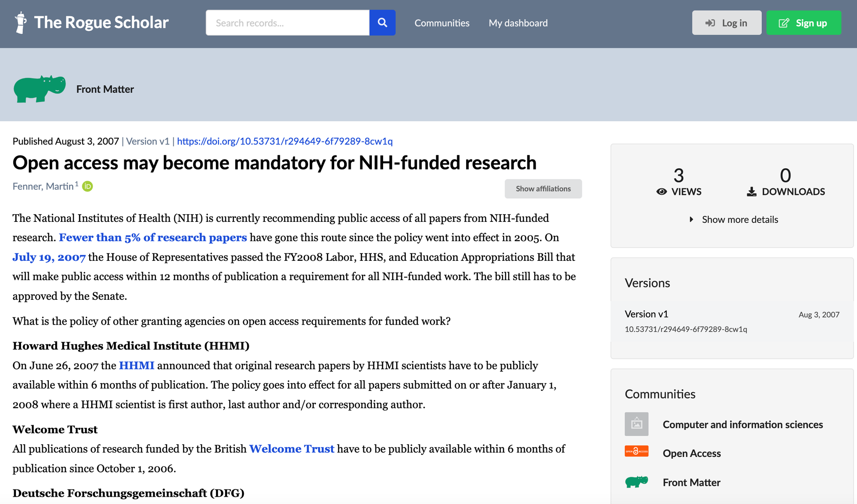This screenshot has width=857, height=504.
Task: Click the Log in button
Action: (726, 23)
